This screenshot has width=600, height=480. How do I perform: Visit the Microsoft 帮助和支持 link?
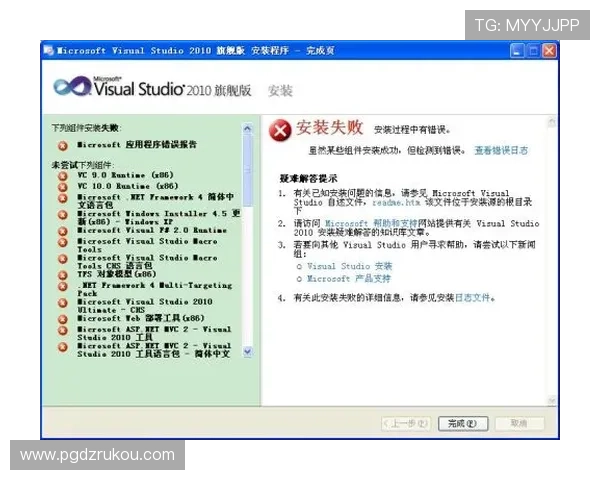coord(370,223)
